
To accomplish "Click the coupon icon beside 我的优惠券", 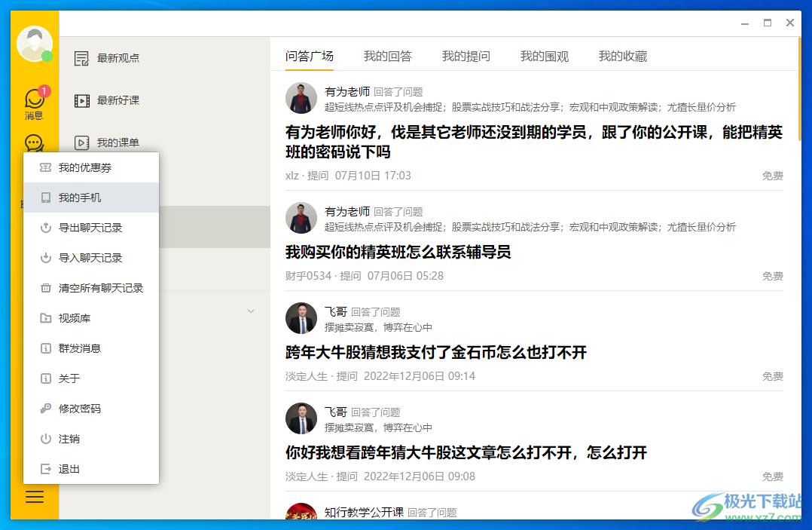I will pyautogui.click(x=45, y=167).
